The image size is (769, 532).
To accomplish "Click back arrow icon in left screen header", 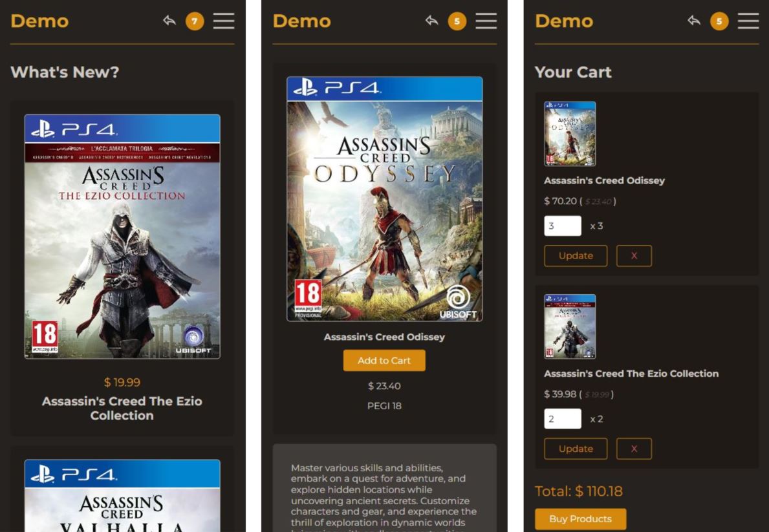I will click(x=169, y=21).
